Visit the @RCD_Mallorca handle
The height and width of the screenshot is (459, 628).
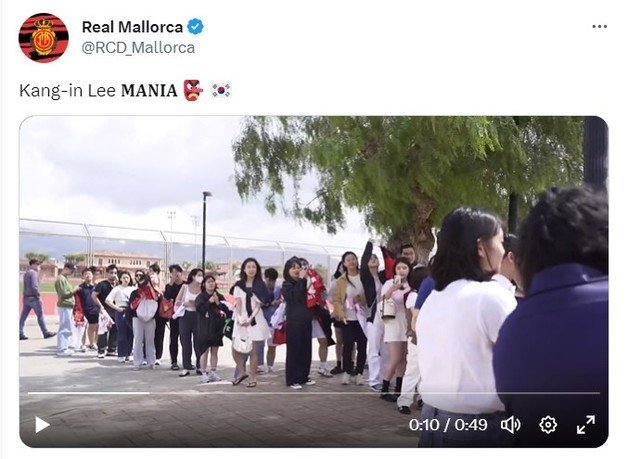tap(138, 48)
